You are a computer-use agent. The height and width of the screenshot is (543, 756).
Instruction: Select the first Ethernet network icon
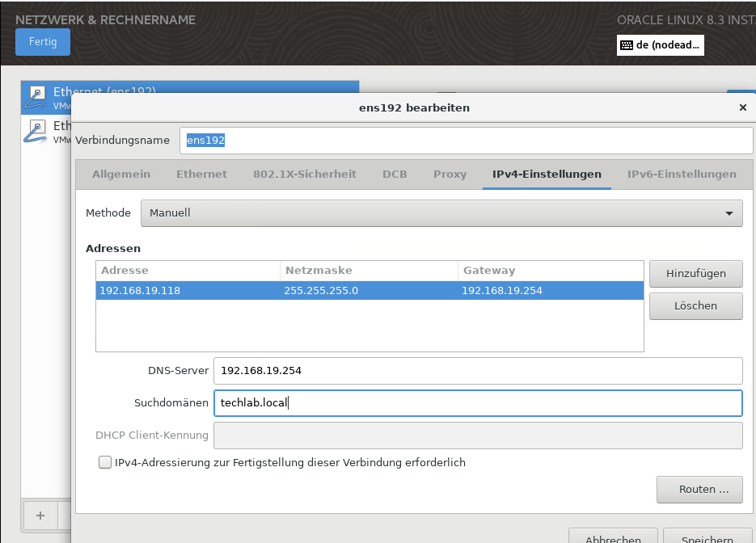click(36, 97)
